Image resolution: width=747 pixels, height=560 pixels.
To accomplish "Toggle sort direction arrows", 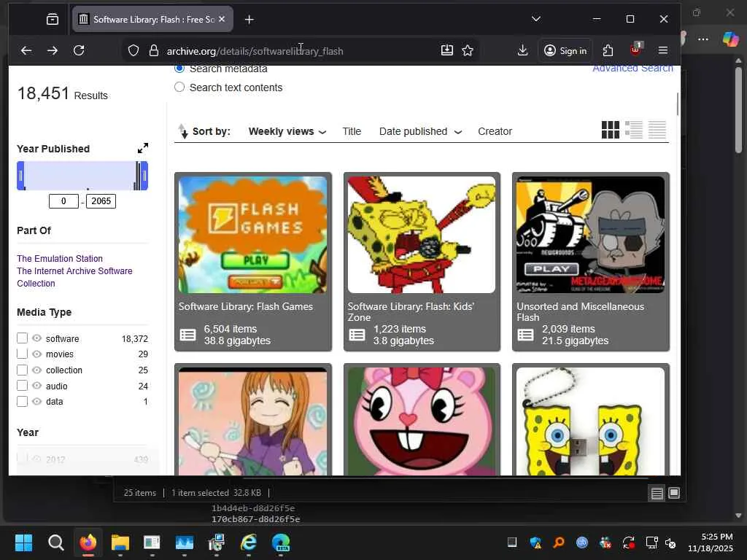I will point(183,131).
